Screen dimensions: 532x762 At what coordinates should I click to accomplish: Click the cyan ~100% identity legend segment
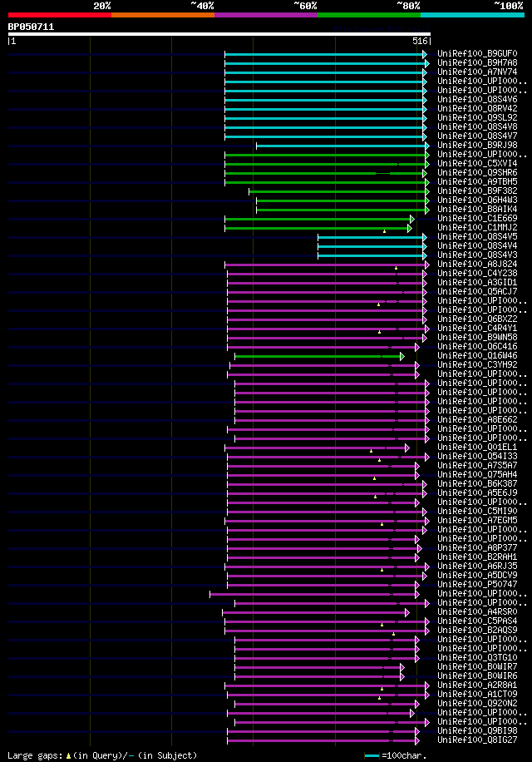472,15
